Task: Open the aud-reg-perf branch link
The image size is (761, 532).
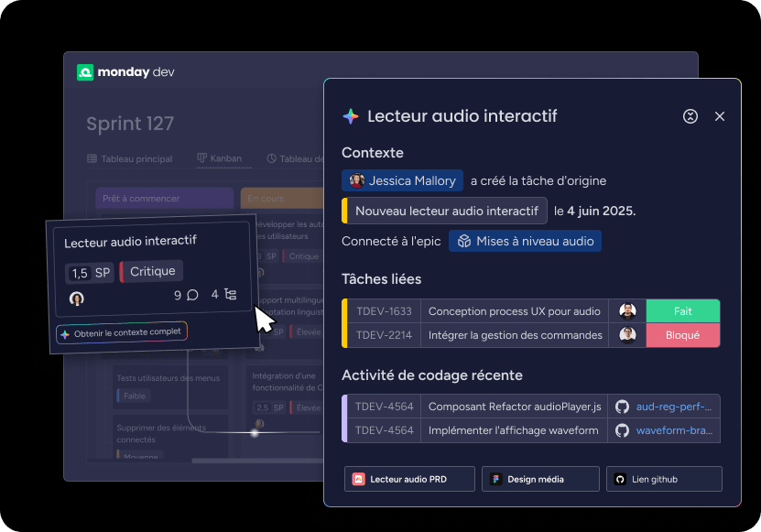Action: tap(673, 406)
